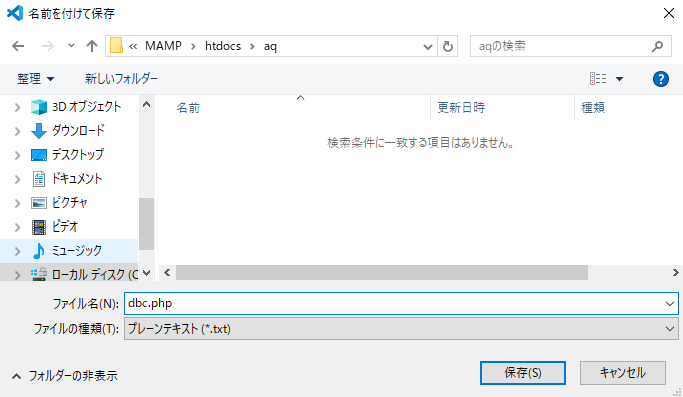Open ドキュメント in the sidebar
The height and width of the screenshot is (397, 683).
click(77, 178)
